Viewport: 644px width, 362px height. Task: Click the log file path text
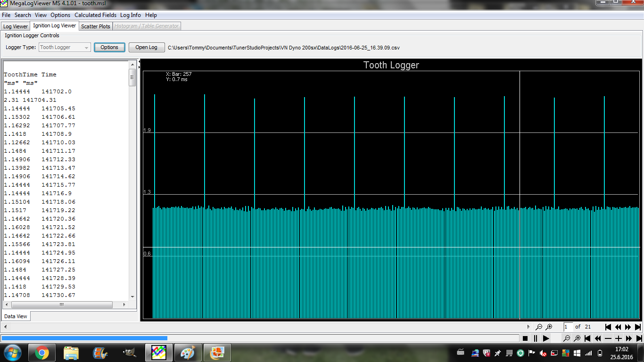(x=284, y=48)
